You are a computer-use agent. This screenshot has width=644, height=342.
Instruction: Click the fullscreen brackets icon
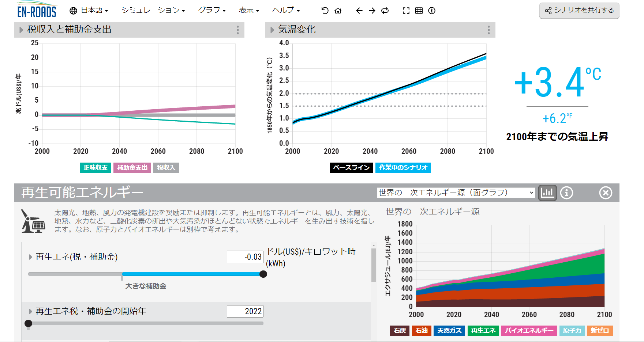coord(406,11)
